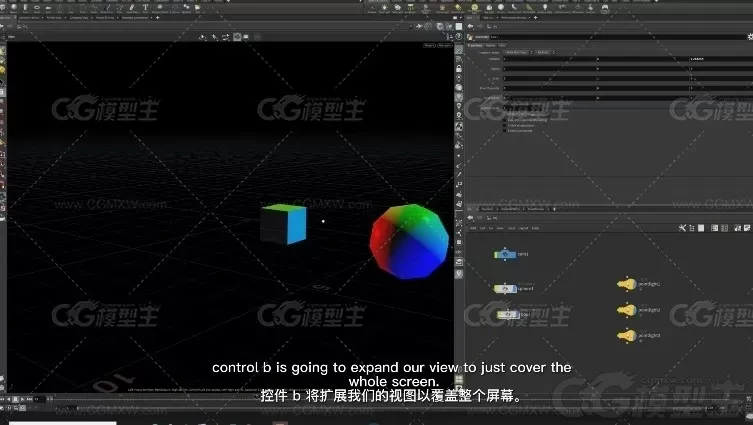This screenshot has width=753, height=425.
Task: Select the Tube shelf tool
Action: coord(25,7)
